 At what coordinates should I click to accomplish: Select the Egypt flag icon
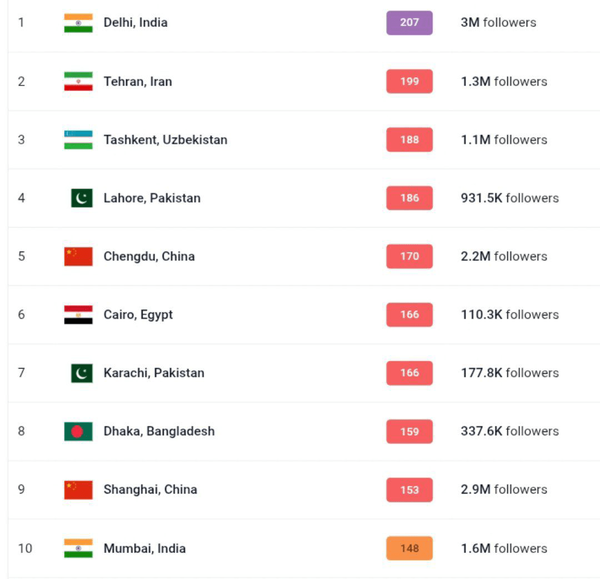(78, 314)
